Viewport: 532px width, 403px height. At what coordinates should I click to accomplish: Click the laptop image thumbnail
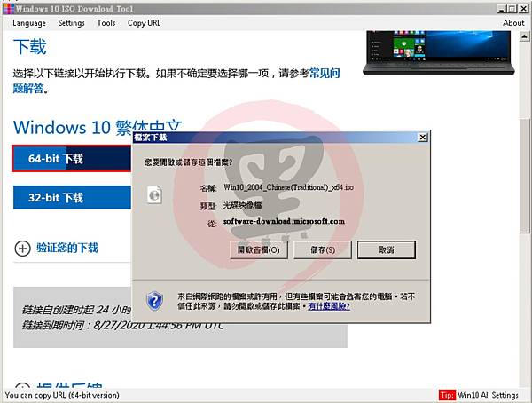click(439, 52)
